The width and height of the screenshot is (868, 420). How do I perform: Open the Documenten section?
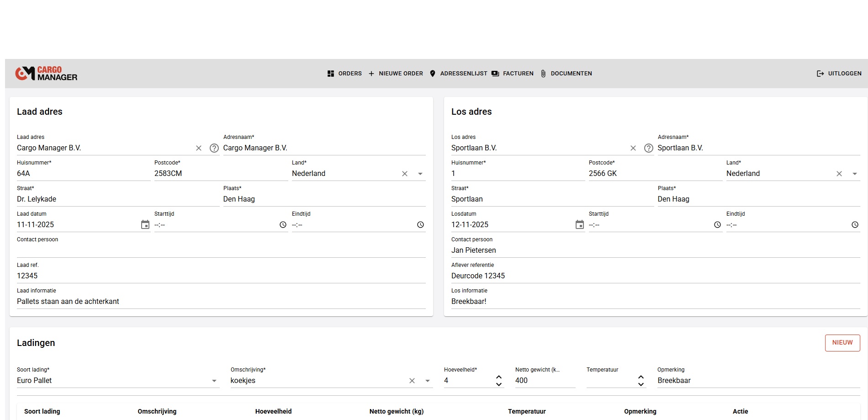(566, 74)
